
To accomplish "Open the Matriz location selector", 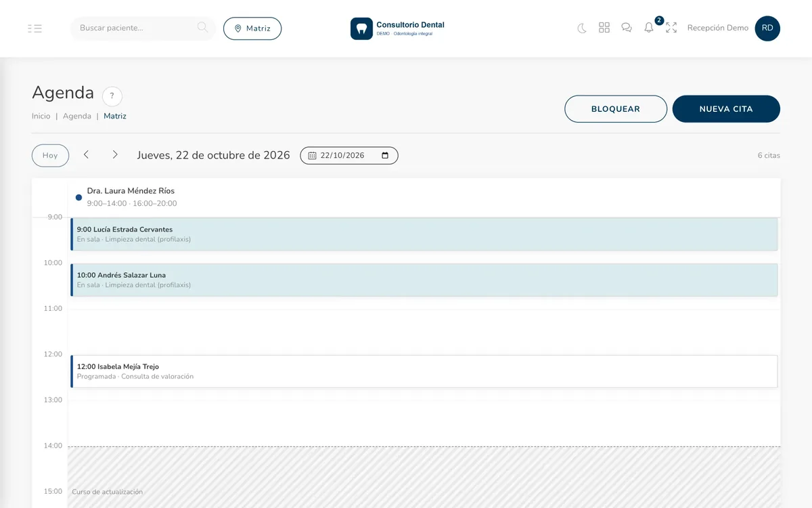I will [x=252, y=28].
